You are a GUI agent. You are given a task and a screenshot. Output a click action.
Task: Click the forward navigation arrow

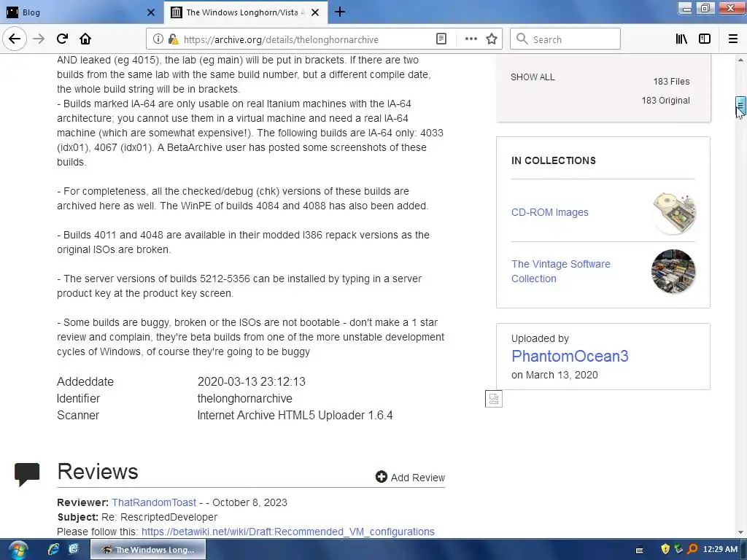(39, 39)
